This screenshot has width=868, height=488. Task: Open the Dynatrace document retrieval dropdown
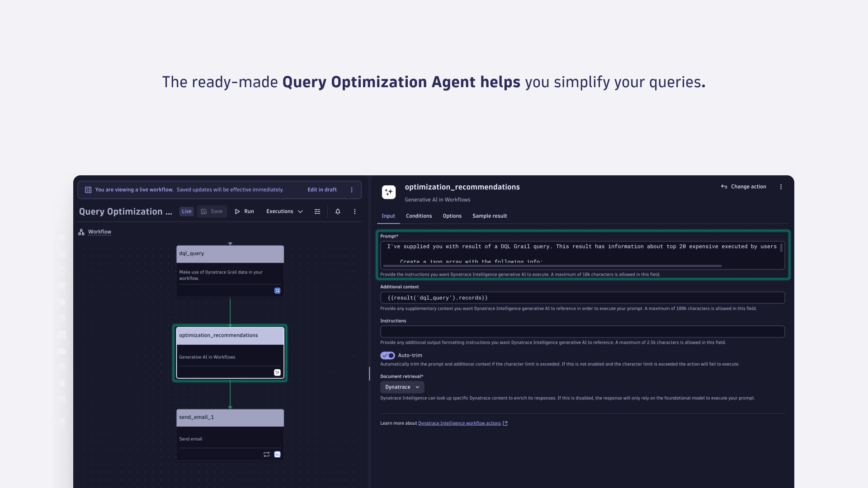[x=401, y=387]
